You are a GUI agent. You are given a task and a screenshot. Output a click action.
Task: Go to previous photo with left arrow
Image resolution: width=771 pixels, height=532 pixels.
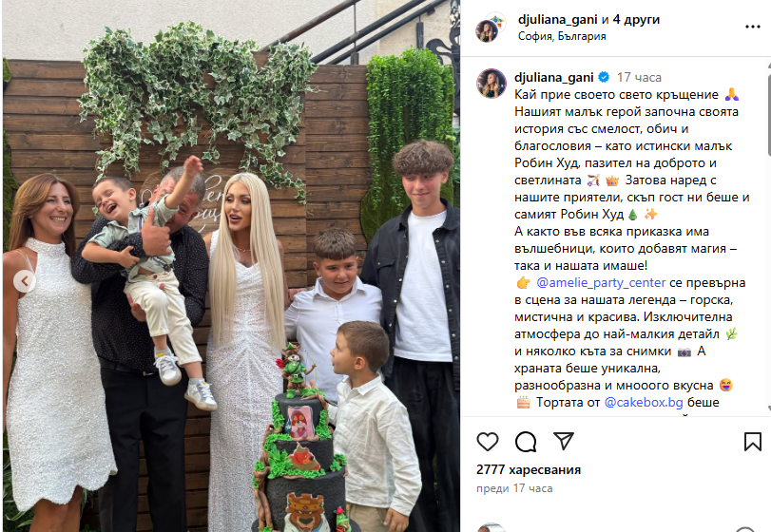point(24,281)
